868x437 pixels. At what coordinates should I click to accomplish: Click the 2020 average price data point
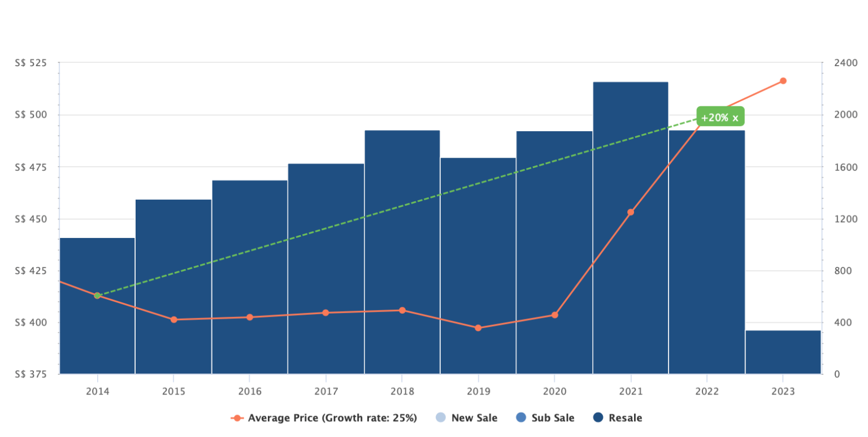554,315
